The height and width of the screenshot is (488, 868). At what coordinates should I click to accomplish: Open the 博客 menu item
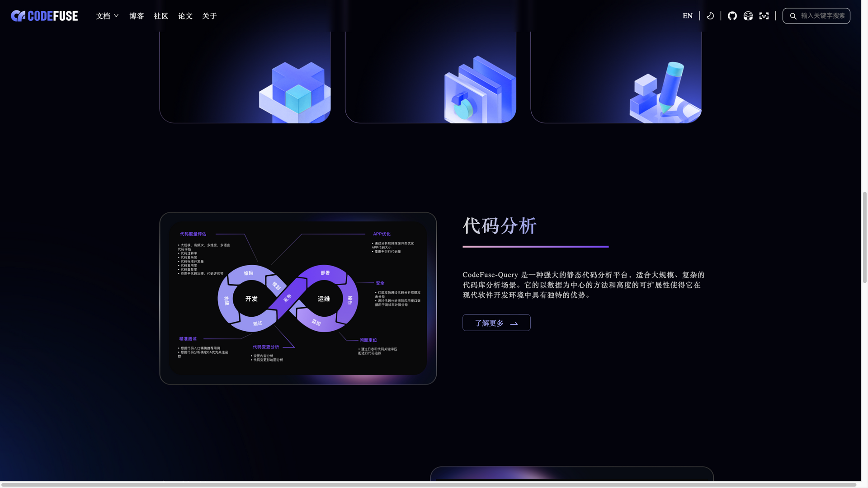tap(137, 16)
